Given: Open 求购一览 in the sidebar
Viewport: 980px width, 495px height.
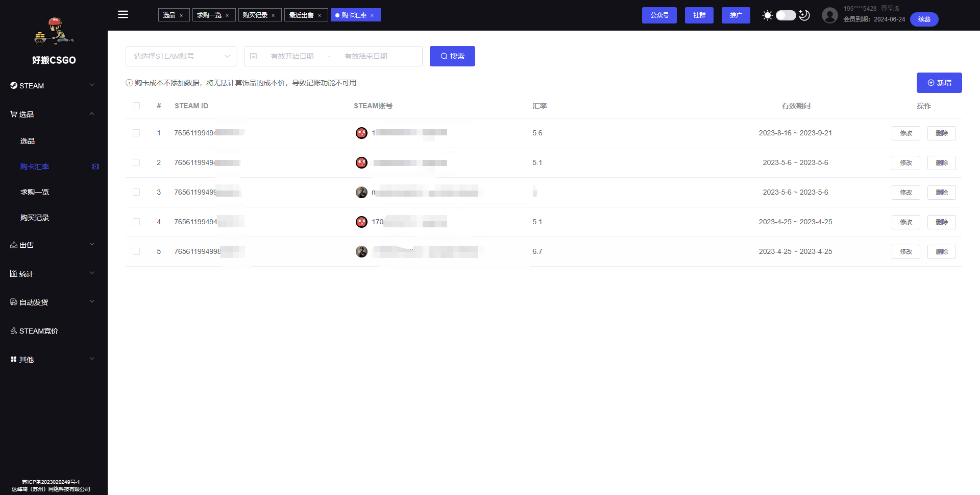Looking at the screenshot, I should point(54,192).
